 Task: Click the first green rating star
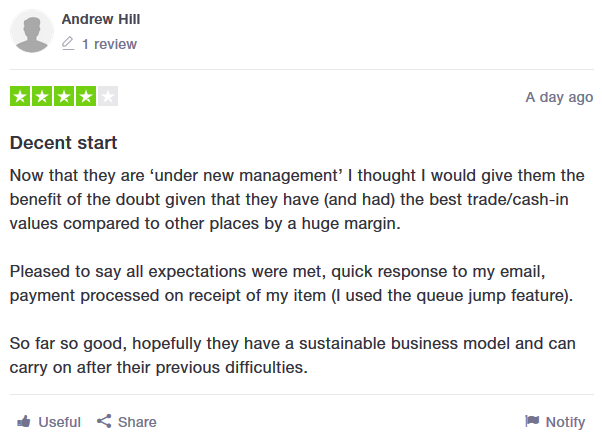point(20,97)
